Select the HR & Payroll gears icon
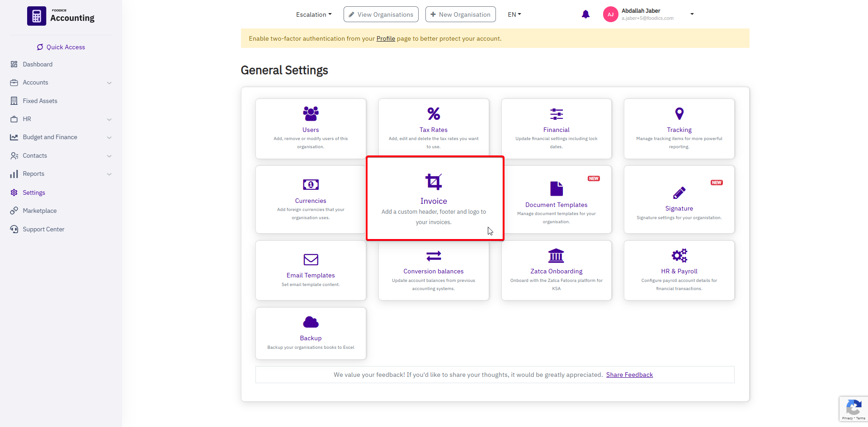Image resolution: width=868 pixels, height=427 pixels. (679, 255)
